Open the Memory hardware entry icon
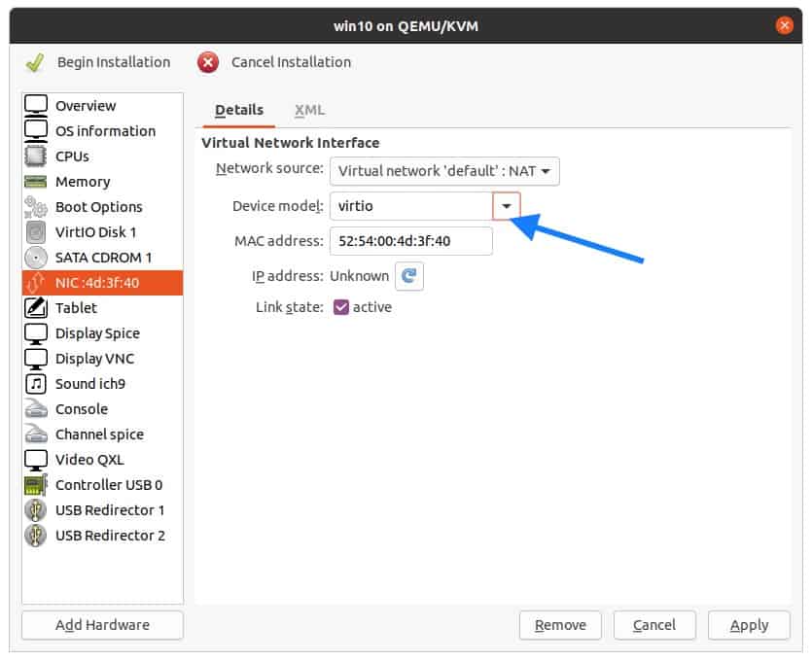 tap(35, 182)
